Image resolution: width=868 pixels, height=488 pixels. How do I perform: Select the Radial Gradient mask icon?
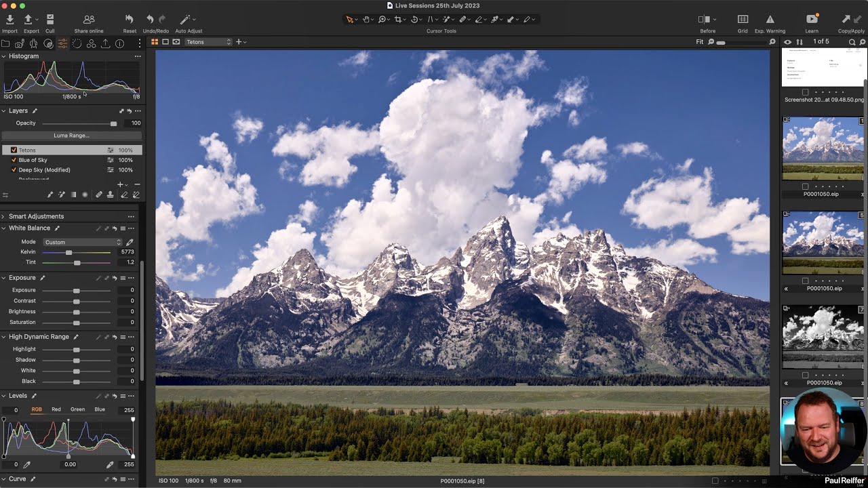[85, 195]
